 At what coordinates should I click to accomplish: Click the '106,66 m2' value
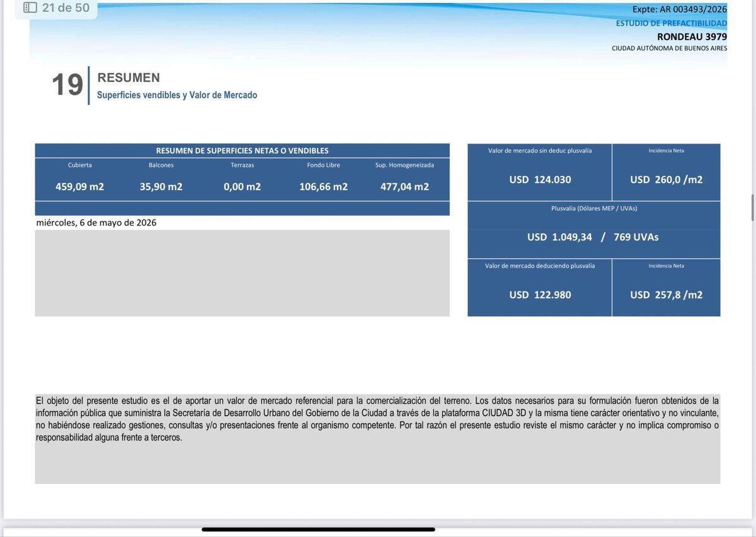pos(324,186)
